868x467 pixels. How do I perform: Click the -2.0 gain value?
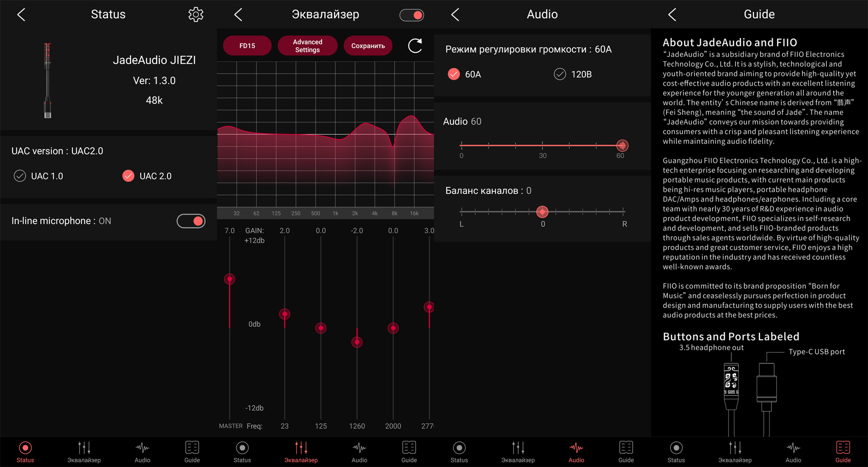click(357, 231)
